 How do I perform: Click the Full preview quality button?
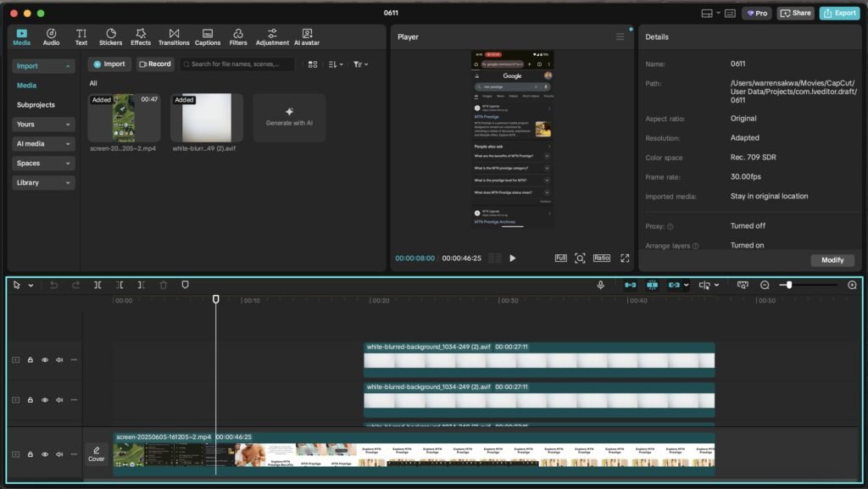(x=561, y=258)
